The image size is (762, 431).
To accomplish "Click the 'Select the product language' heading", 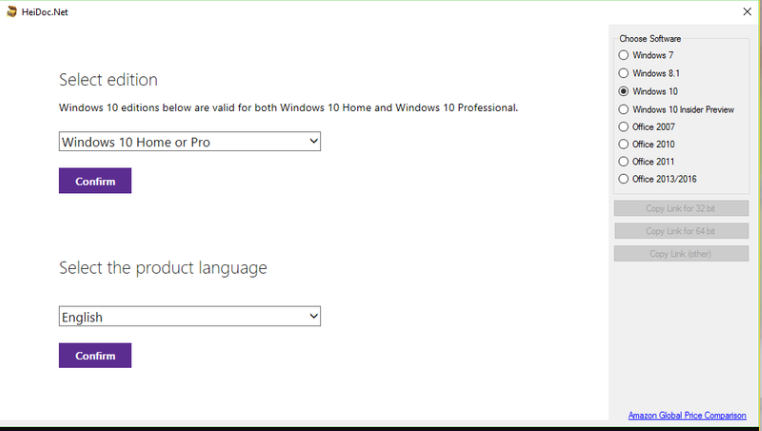I will 163,268.
